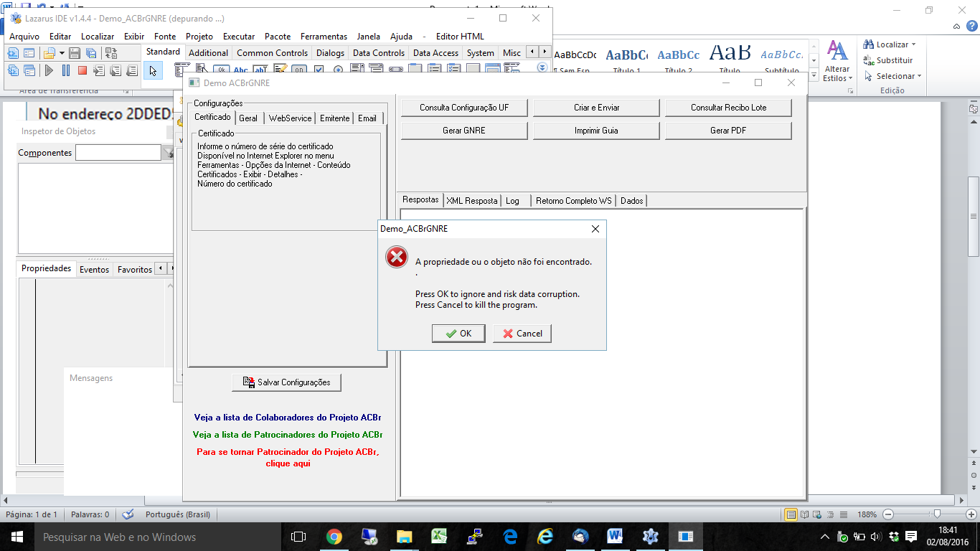The image size is (980, 551).
Task: Select the Data Access palette tab
Action: (435, 52)
